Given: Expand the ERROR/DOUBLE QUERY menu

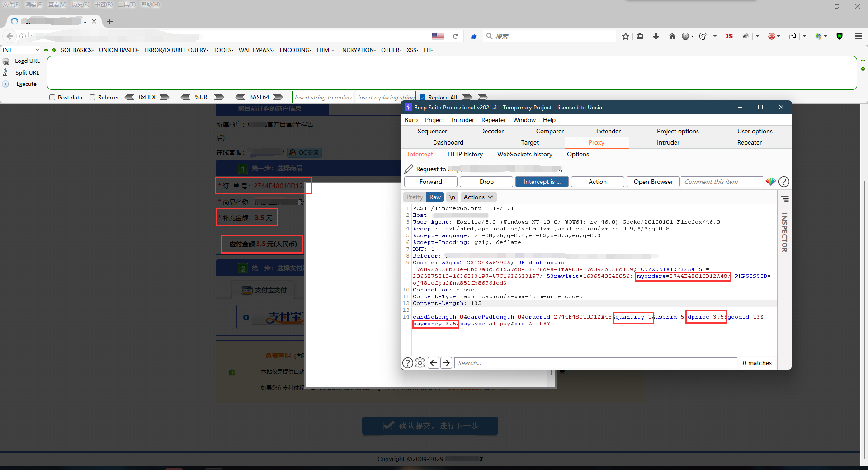Looking at the screenshot, I should click(x=176, y=50).
